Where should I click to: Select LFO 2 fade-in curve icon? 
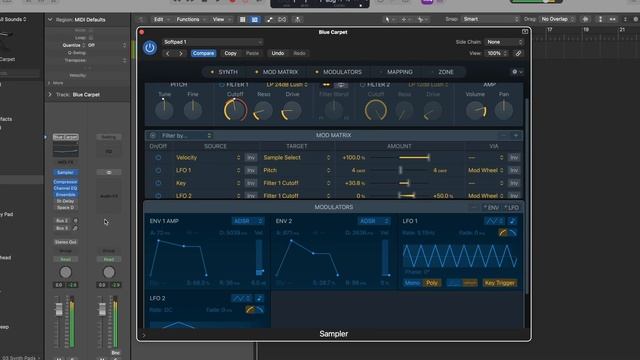coord(250,310)
